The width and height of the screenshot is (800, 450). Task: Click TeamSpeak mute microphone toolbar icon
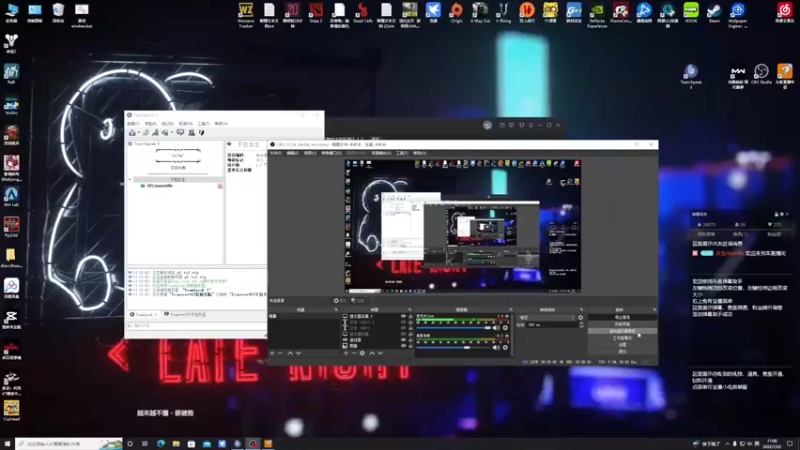(165, 133)
